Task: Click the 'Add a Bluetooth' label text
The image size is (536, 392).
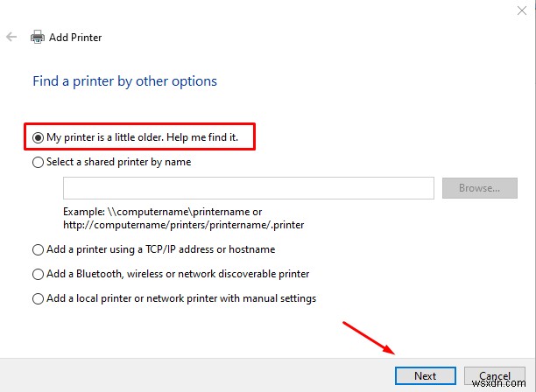Action: click(84, 274)
